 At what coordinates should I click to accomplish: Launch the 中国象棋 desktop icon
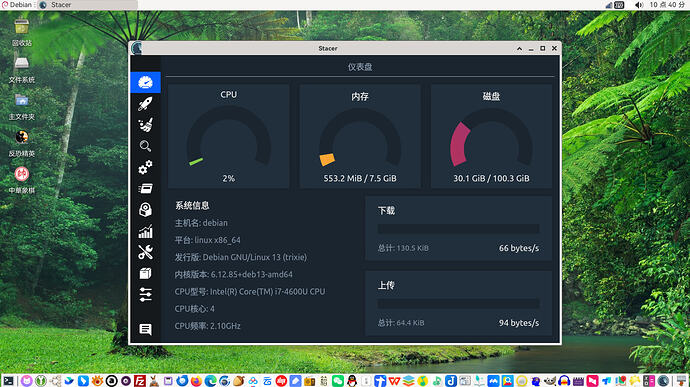pyautogui.click(x=22, y=180)
